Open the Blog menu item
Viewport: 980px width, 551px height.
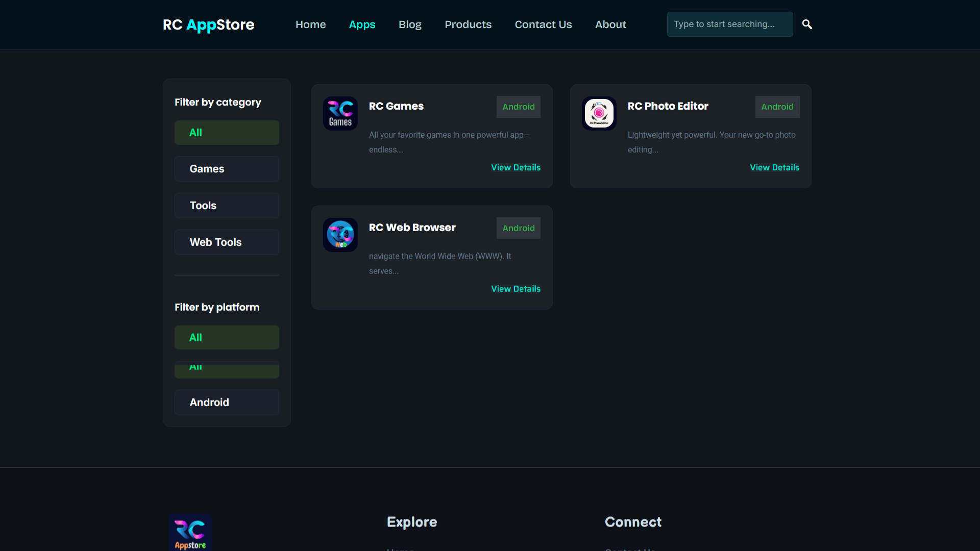(x=410, y=24)
